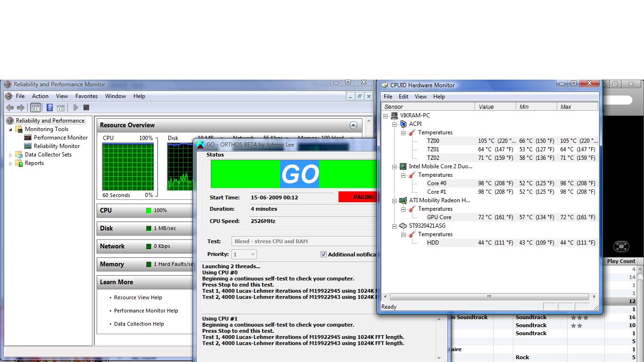The image size is (644, 362).
Task: Collapse the Intel Mobile Core 2 Duo node
Action: click(395, 166)
